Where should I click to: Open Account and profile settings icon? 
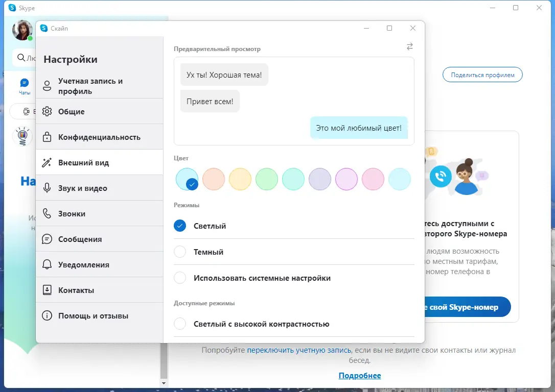pyautogui.click(x=47, y=86)
